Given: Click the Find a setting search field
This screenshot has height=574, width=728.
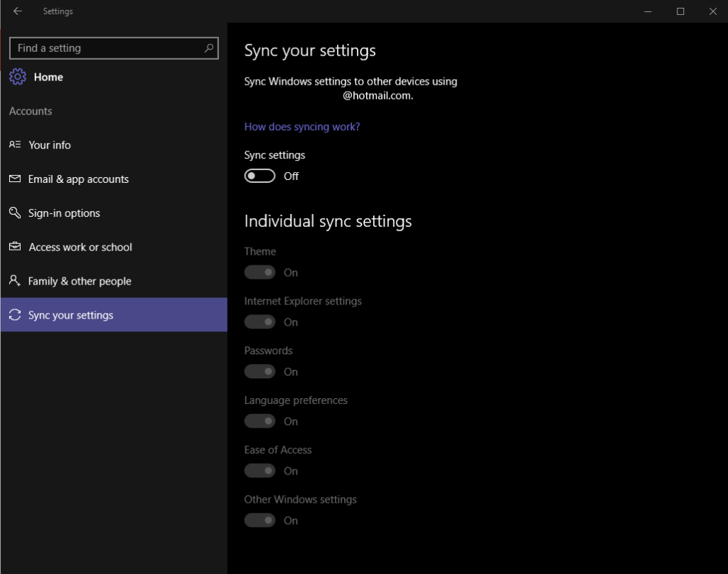Looking at the screenshot, I should (107, 48).
